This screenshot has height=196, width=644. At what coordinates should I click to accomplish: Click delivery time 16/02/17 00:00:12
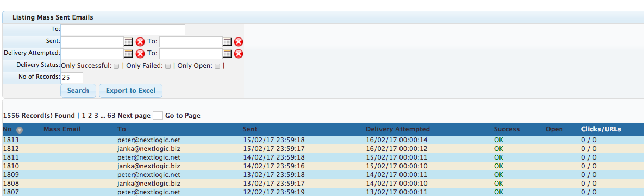(397, 148)
